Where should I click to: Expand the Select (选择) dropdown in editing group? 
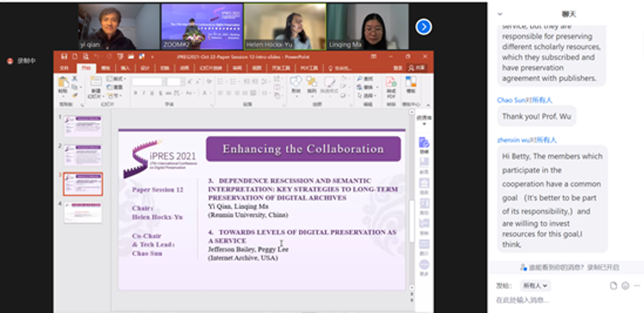(368, 96)
